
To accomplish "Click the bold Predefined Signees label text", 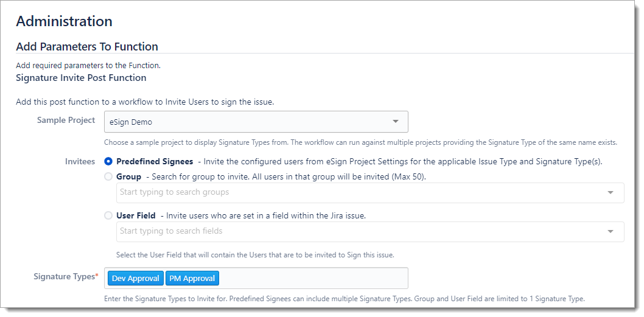I will pos(155,162).
